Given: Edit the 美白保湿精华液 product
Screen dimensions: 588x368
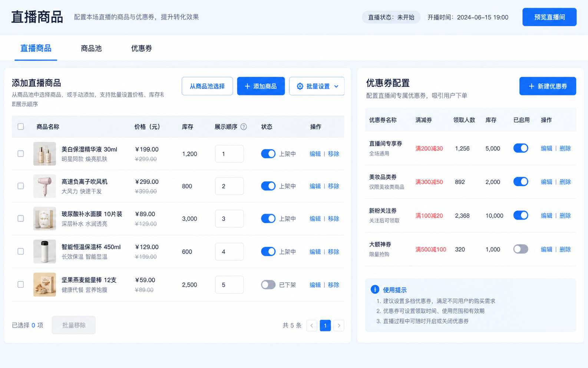Looking at the screenshot, I should coord(315,154).
